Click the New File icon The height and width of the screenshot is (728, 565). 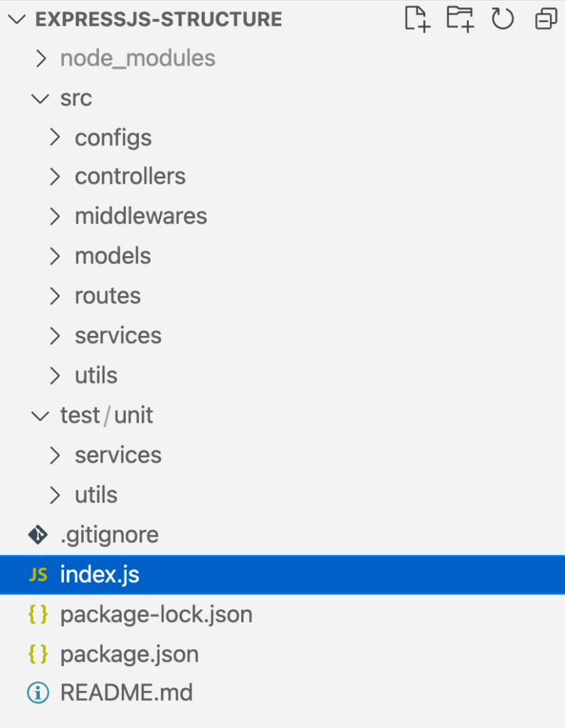[x=417, y=19]
